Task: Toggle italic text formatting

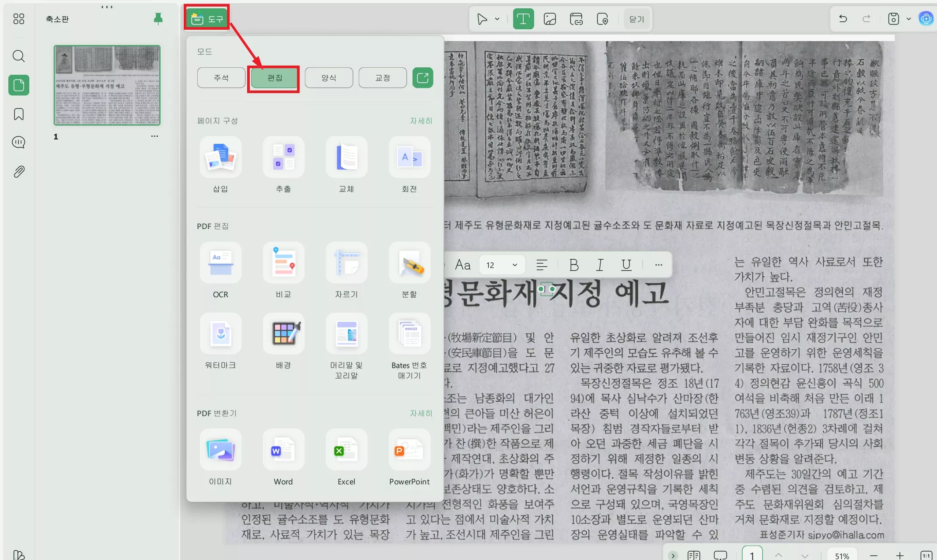Action: pos(600,264)
